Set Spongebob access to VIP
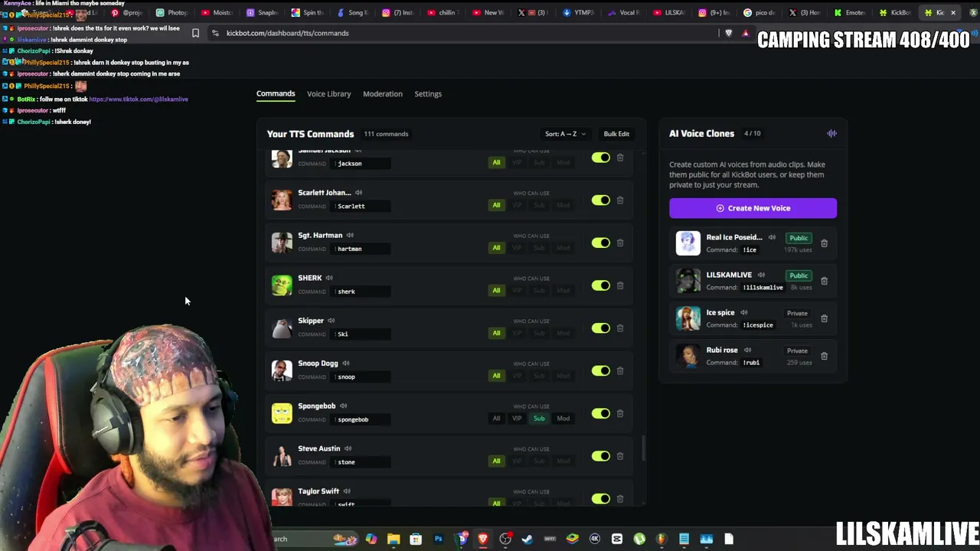The width and height of the screenshot is (980, 551). pos(517,419)
